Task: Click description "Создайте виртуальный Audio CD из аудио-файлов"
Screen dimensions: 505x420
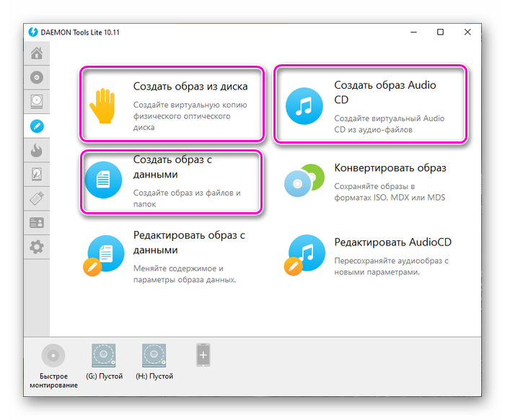Action: point(389,124)
